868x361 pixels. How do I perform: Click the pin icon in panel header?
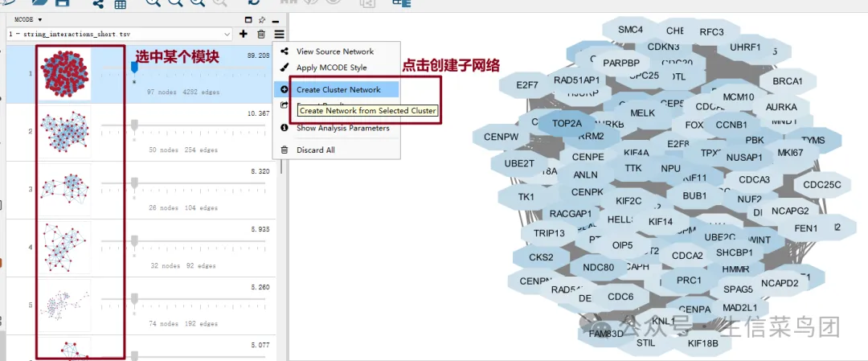tap(262, 19)
